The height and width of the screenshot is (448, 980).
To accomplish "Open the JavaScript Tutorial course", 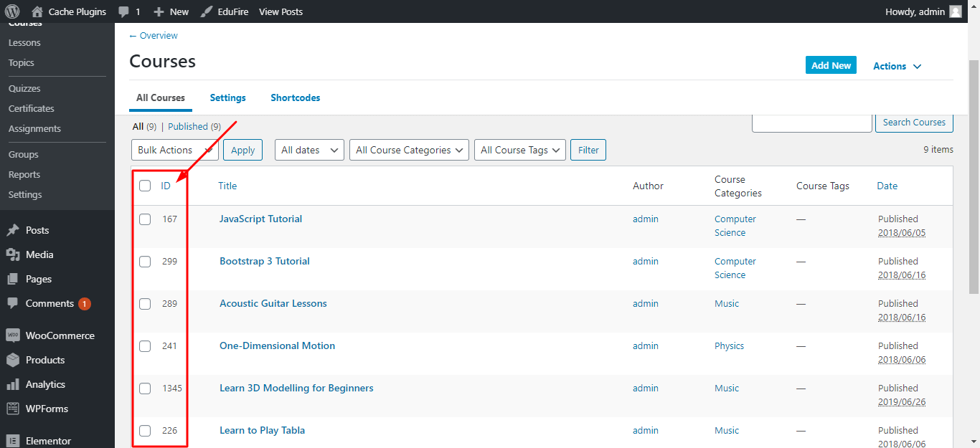I will [260, 219].
